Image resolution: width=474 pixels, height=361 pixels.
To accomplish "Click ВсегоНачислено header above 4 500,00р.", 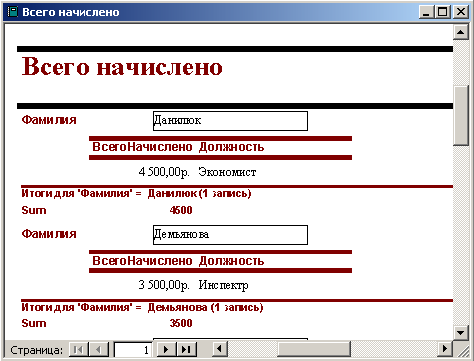I will [x=142, y=147].
